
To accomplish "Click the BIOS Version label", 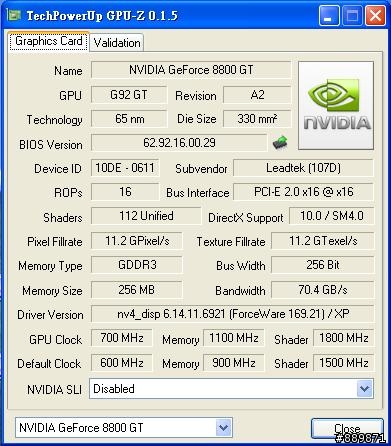I will pyautogui.click(x=51, y=145).
